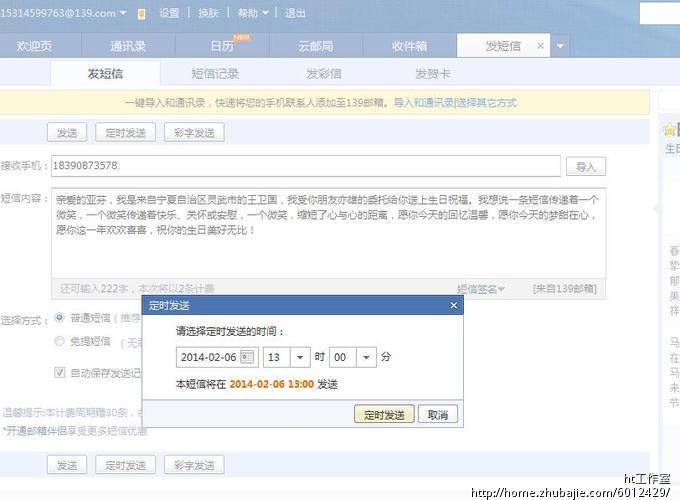This screenshot has width=680, height=500.
Task: Expand the hour dropdown showing 13
Action: click(x=300, y=357)
